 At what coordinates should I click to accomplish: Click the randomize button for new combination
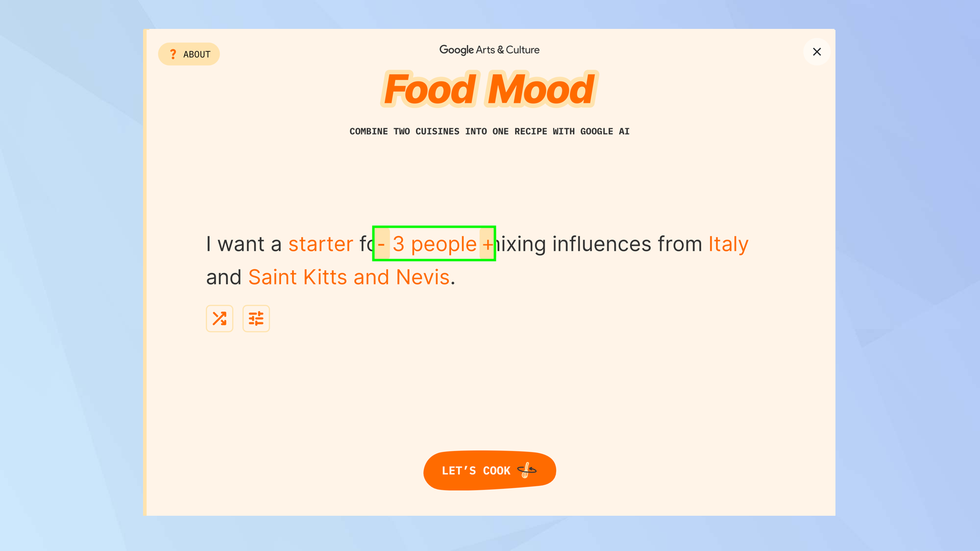220,318
